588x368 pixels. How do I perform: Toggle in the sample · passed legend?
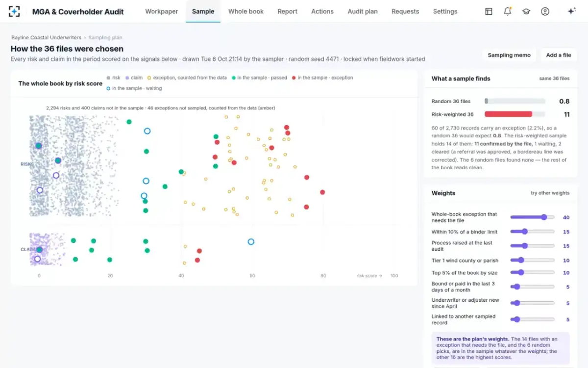tap(259, 78)
